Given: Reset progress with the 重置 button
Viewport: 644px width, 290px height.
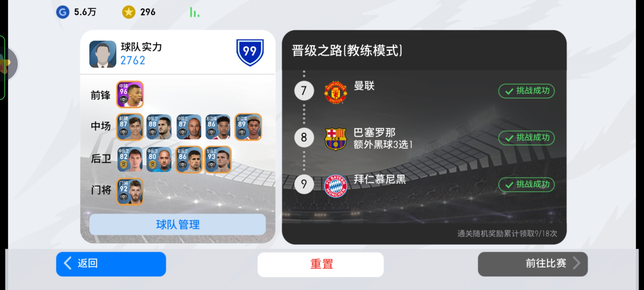Looking at the screenshot, I should click(321, 264).
